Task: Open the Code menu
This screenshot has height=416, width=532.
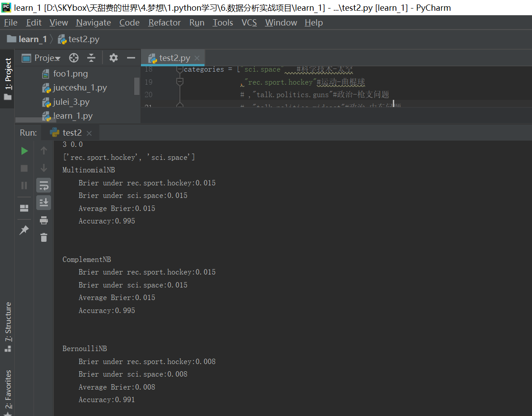Action: (x=129, y=23)
